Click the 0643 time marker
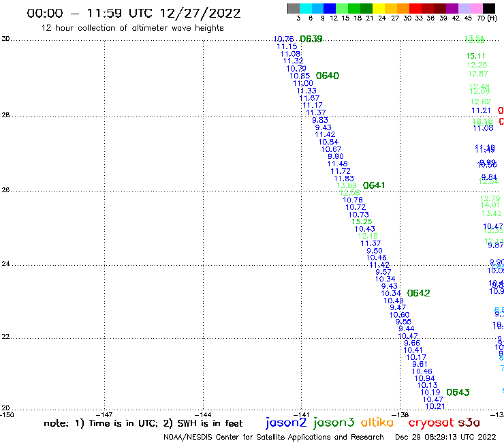This screenshot has width=504, height=443. [458, 393]
